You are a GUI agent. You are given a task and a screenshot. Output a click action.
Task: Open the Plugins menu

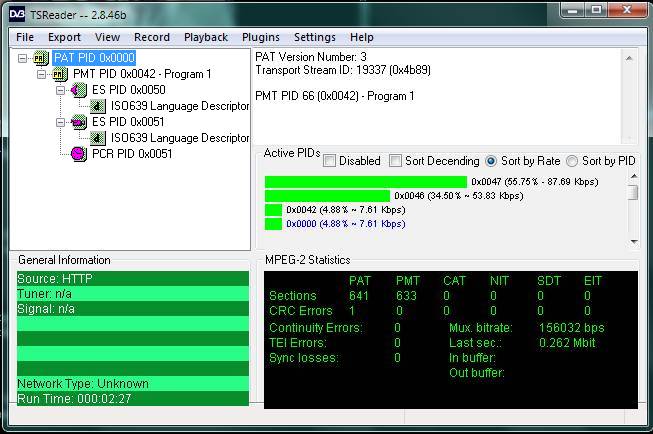[x=261, y=37]
